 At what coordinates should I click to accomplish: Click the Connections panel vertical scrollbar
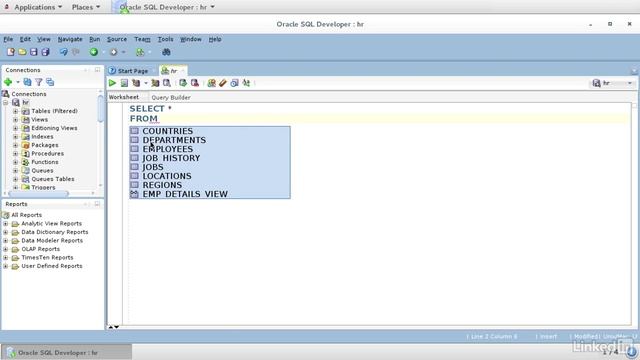tap(101, 108)
